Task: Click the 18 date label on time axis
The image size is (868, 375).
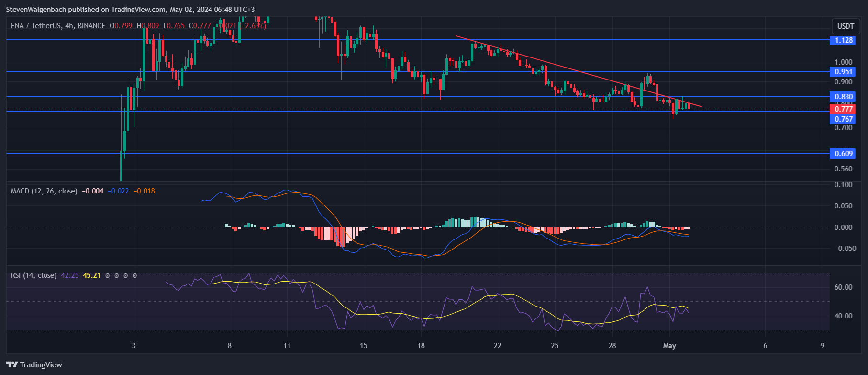Action: click(x=421, y=346)
